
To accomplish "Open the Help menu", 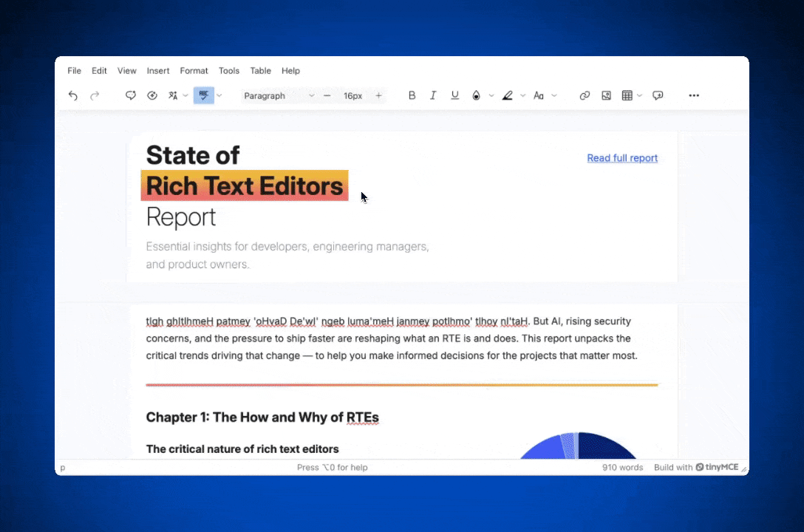I will pyautogui.click(x=290, y=71).
